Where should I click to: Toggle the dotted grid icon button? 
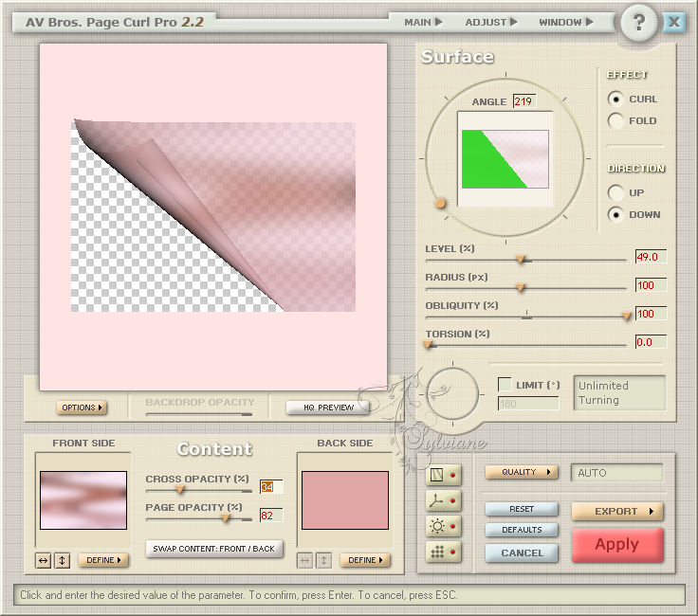[x=443, y=552]
